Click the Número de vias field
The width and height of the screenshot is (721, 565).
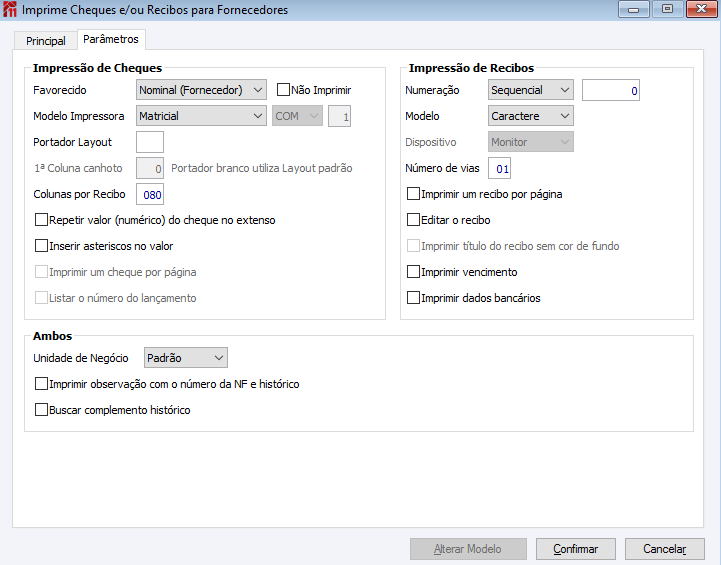(x=499, y=168)
